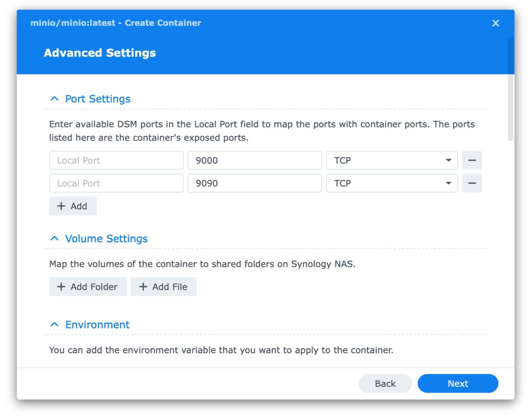Click Add Folder button
The height and width of the screenshot is (416, 532).
88,287
